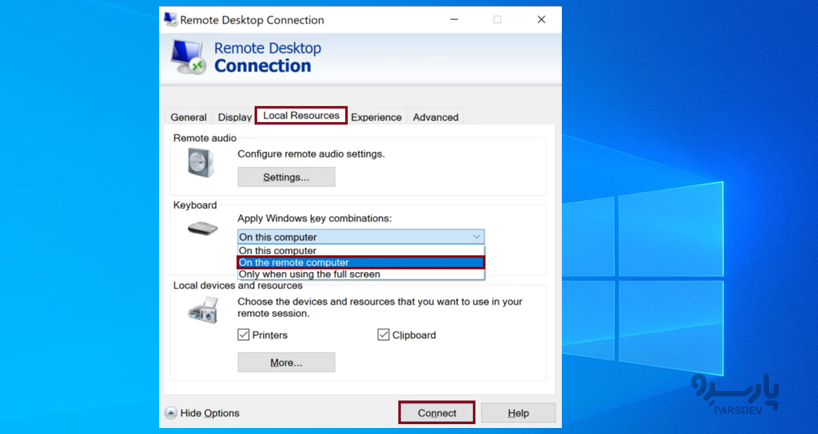Click the 'Keyboard' group label

click(195, 205)
